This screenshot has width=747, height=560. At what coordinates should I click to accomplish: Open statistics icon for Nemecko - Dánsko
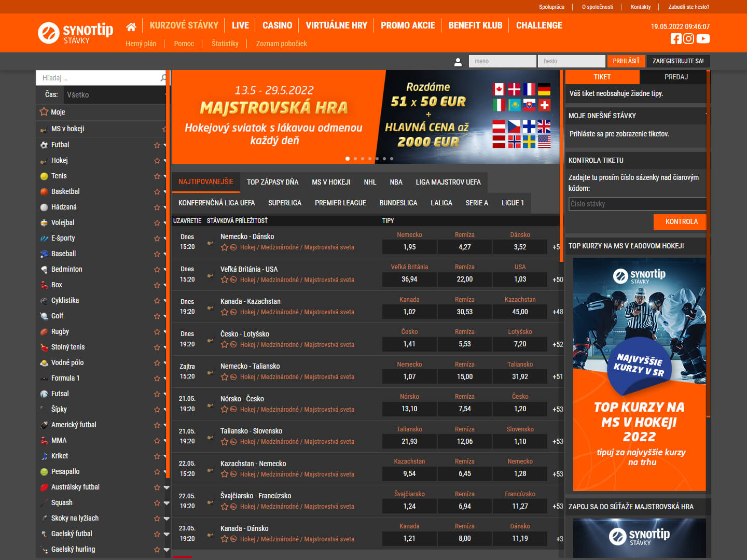(x=233, y=247)
